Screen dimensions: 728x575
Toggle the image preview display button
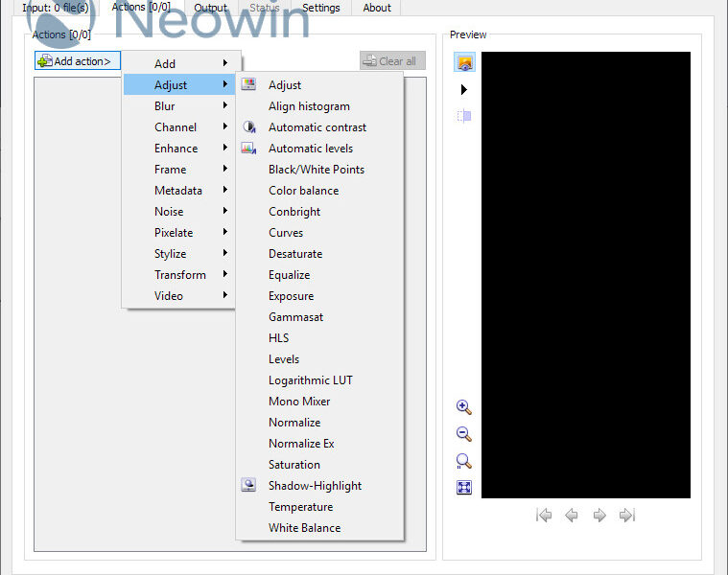[x=464, y=62]
